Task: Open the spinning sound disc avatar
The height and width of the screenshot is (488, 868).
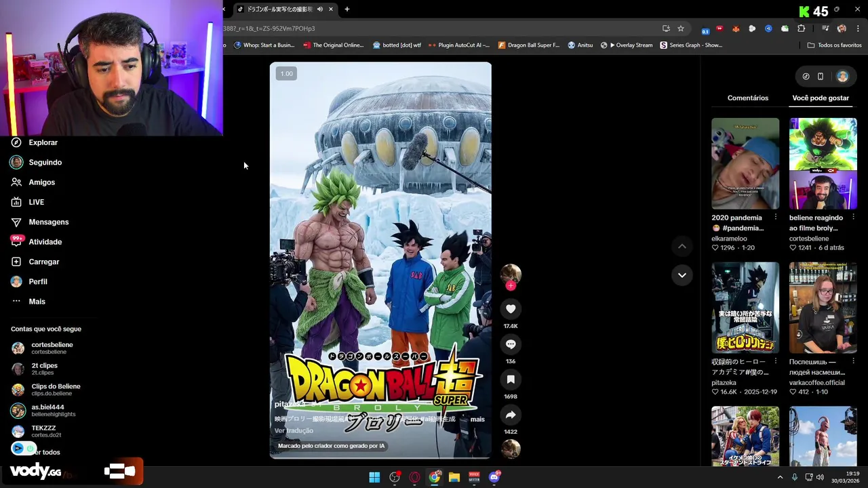Action: [511, 449]
